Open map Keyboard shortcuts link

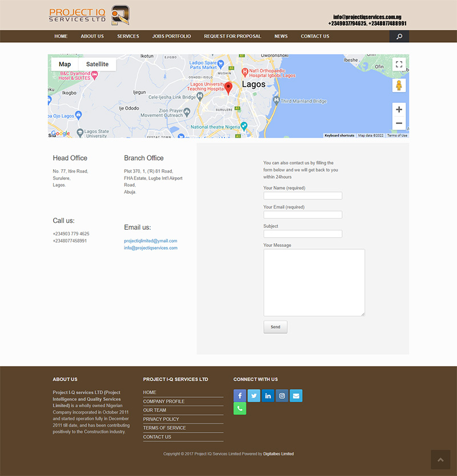[339, 135]
